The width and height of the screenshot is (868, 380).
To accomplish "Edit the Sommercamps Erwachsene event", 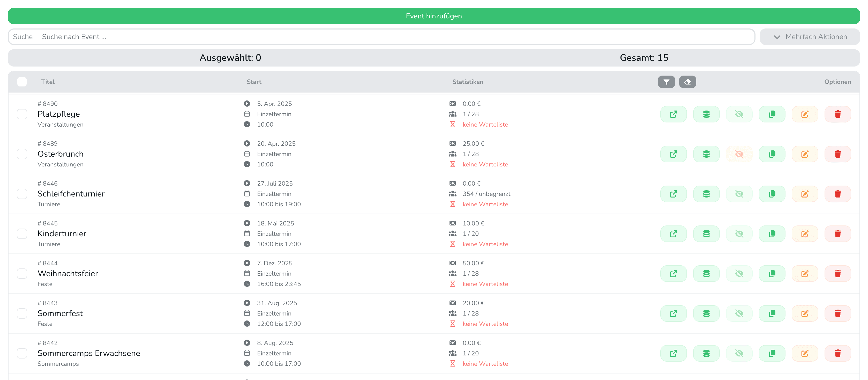I will point(804,353).
